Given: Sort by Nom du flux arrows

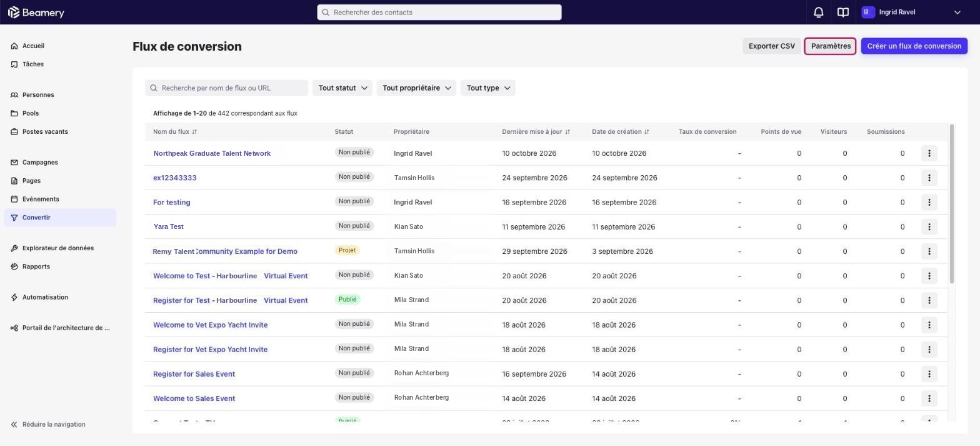Looking at the screenshot, I should (194, 132).
